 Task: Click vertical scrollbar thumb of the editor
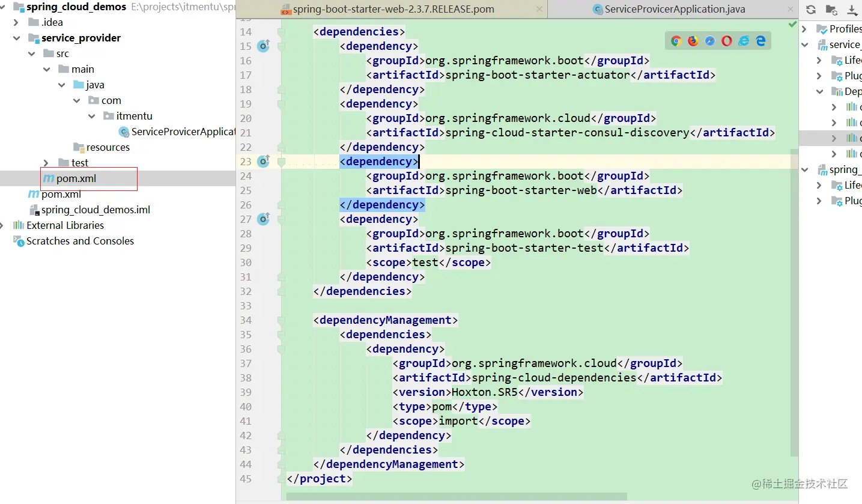tap(794, 302)
